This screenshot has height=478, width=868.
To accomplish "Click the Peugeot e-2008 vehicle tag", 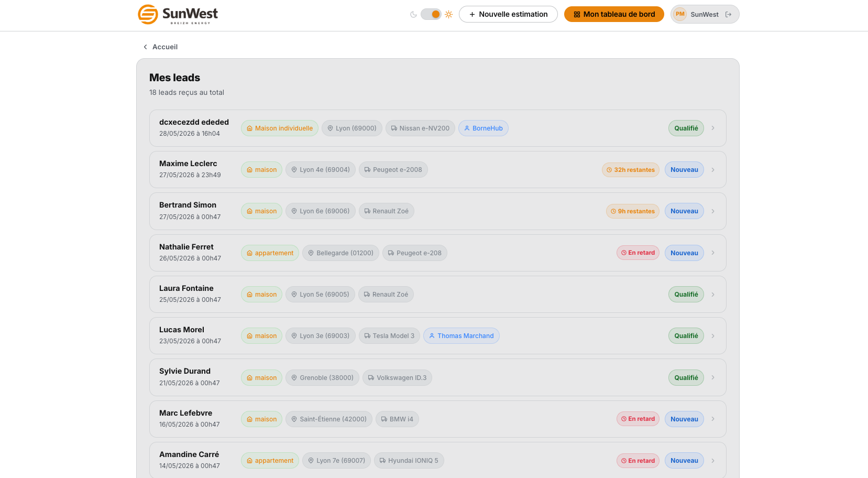I will [x=393, y=170].
